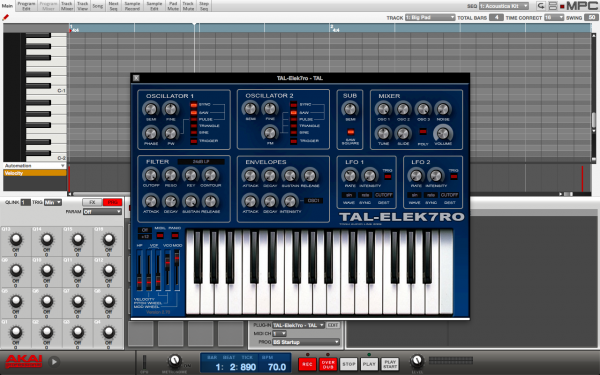Screen dimensions: 600x375
Task: Click the EDIT button beside plug-in
Action: coord(333,325)
